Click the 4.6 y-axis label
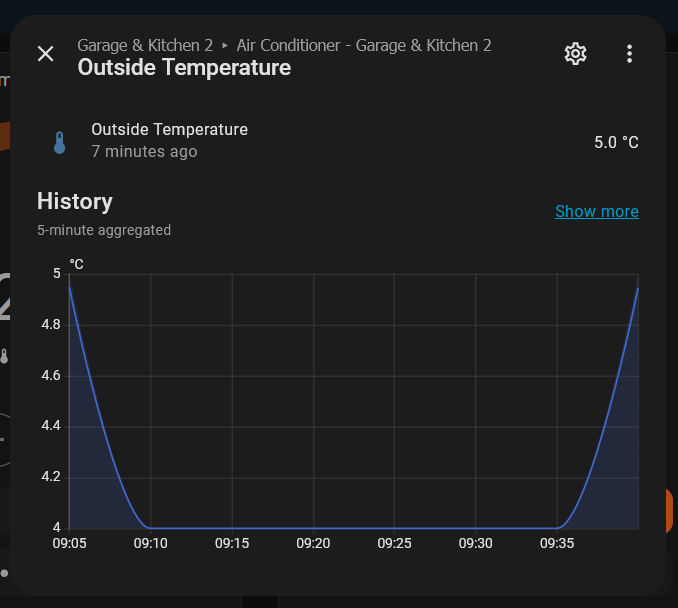The image size is (678, 608). tap(49, 375)
